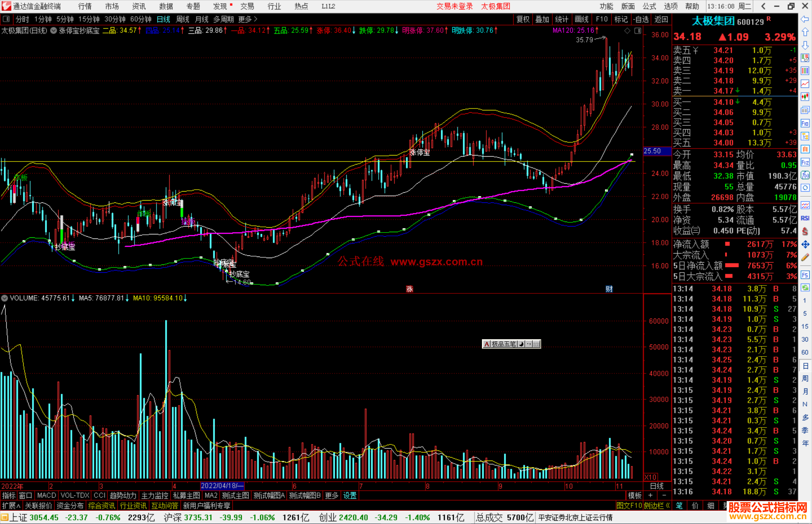Toggle the panel icon left of 分时
This screenshot has width=812, height=524.
tap(6, 19)
